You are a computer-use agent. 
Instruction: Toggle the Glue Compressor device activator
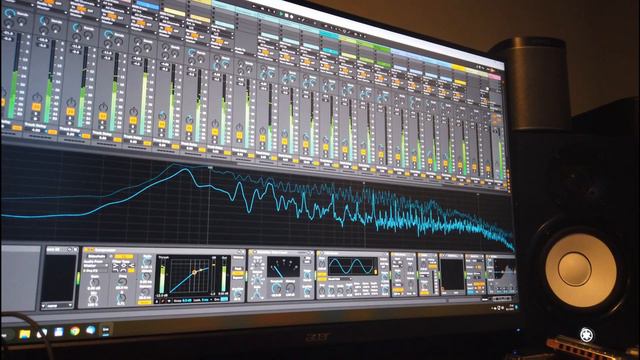pos(251,253)
